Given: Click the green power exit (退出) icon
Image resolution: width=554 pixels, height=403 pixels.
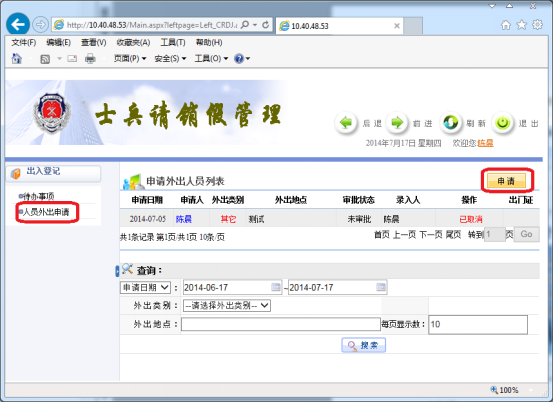Looking at the screenshot, I should [502, 123].
